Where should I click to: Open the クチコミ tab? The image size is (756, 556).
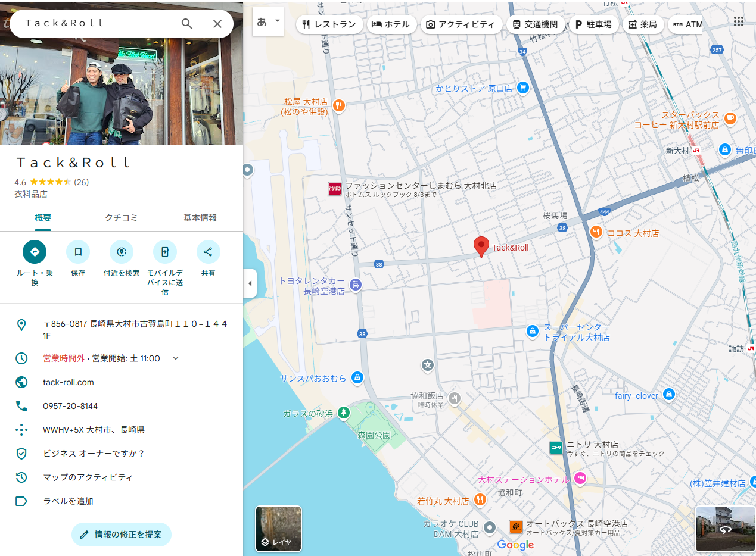(x=122, y=218)
